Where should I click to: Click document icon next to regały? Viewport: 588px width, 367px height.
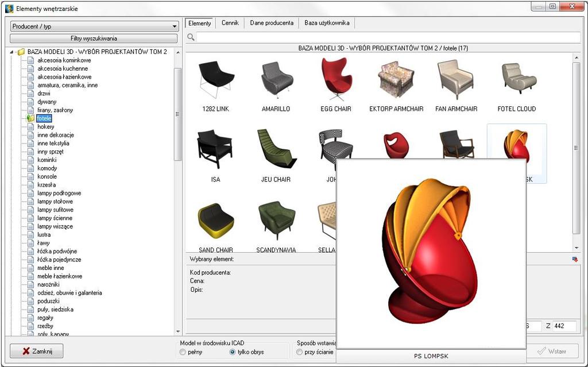31,318
